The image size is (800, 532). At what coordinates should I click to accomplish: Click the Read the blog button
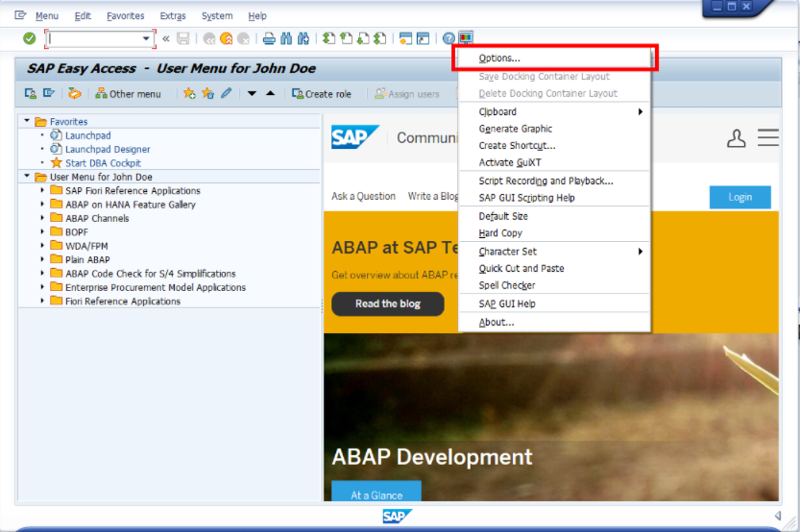(x=388, y=304)
